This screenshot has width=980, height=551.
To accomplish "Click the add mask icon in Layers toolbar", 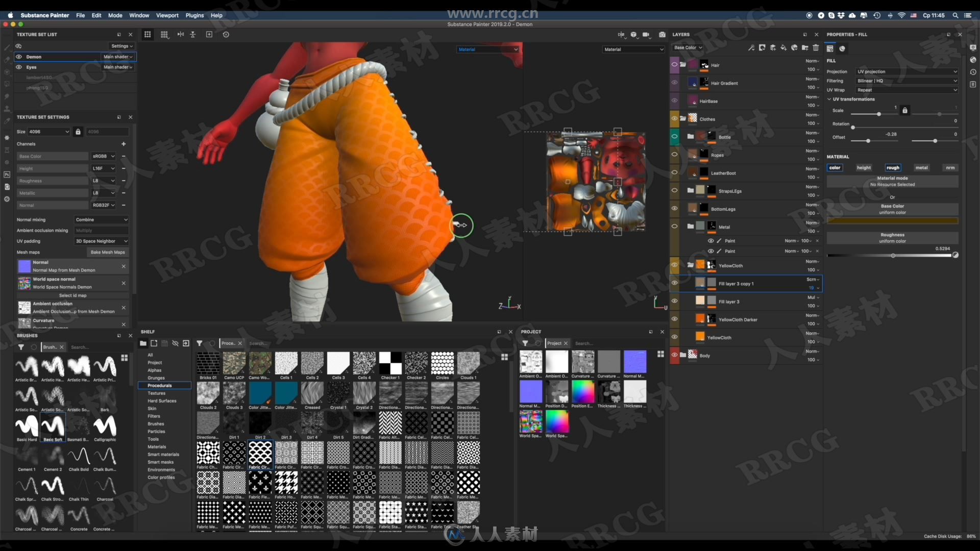I will 762,47.
